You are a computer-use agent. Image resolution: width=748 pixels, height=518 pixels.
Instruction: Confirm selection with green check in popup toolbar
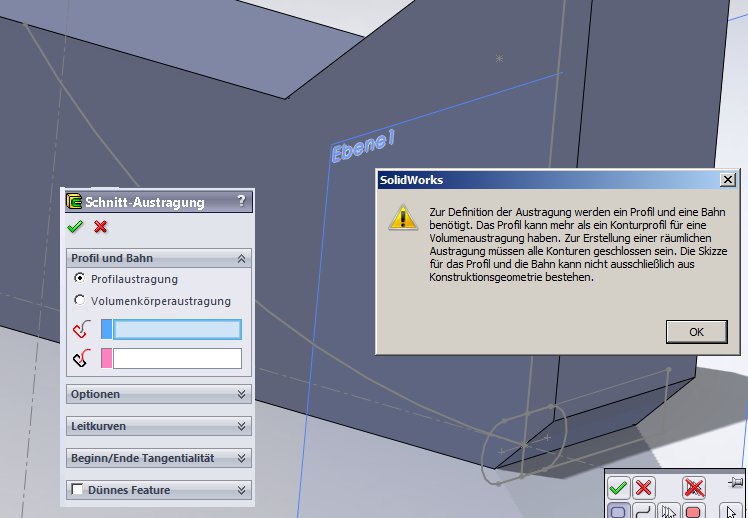click(x=618, y=488)
